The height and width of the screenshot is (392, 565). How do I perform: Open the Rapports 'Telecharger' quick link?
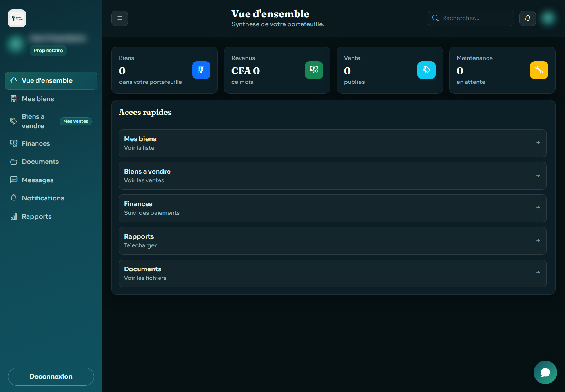(x=333, y=241)
